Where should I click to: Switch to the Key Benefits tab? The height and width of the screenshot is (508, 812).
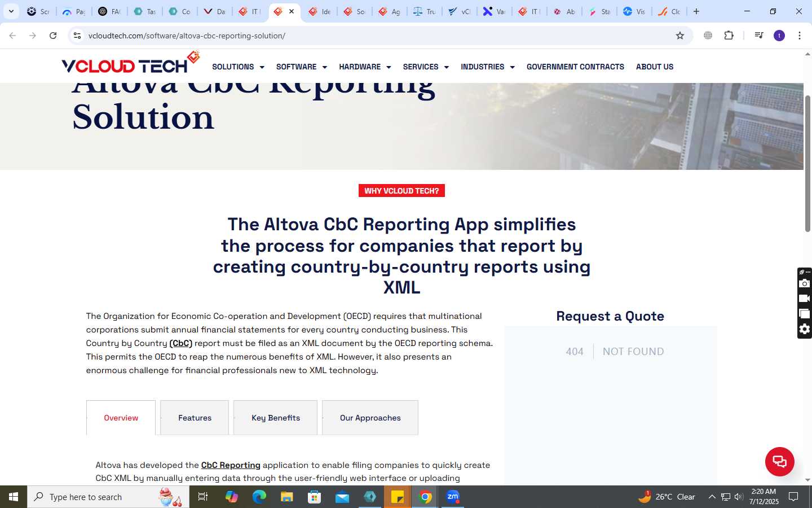[x=275, y=418]
